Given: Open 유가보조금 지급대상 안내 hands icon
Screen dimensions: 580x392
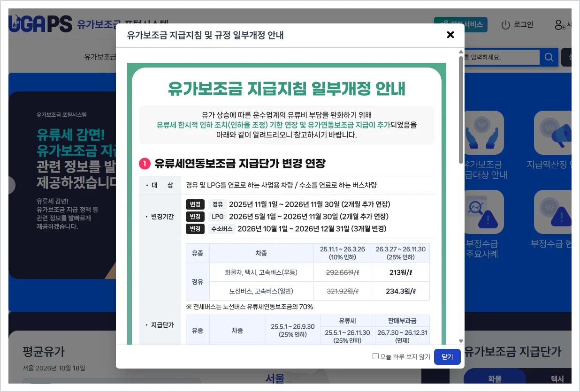Looking at the screenshot, I should (x=482, y=133).
